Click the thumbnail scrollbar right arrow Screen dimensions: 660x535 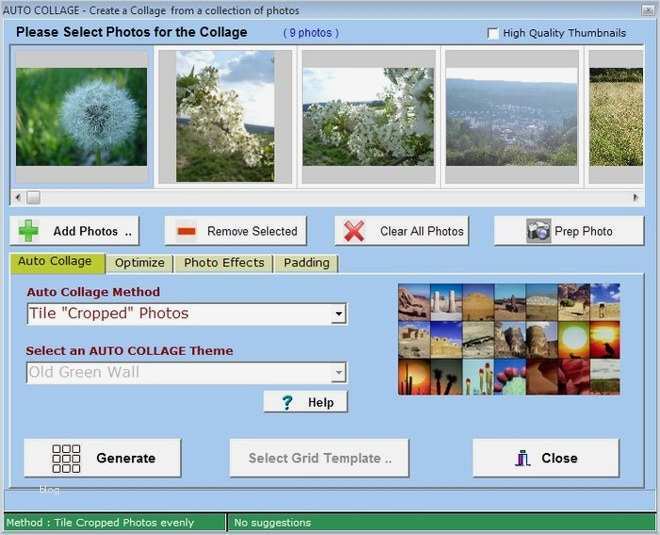[635, 197]
